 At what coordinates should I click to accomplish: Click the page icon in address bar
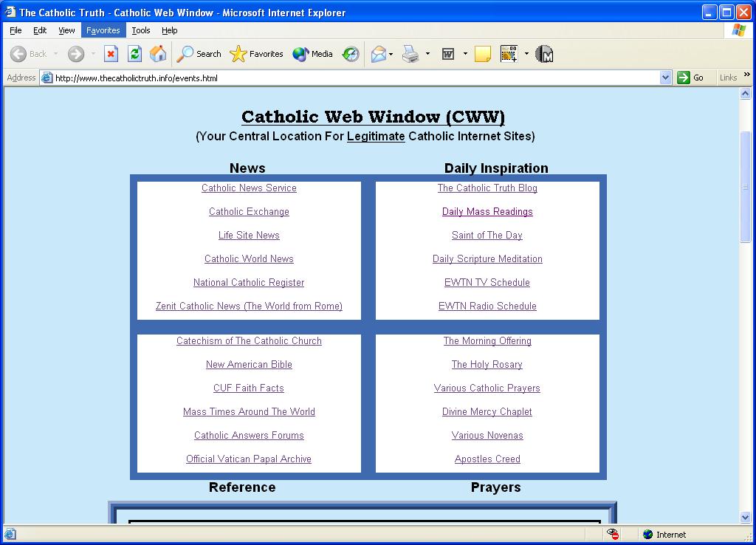pyautogui.click(x=47, y=78)
